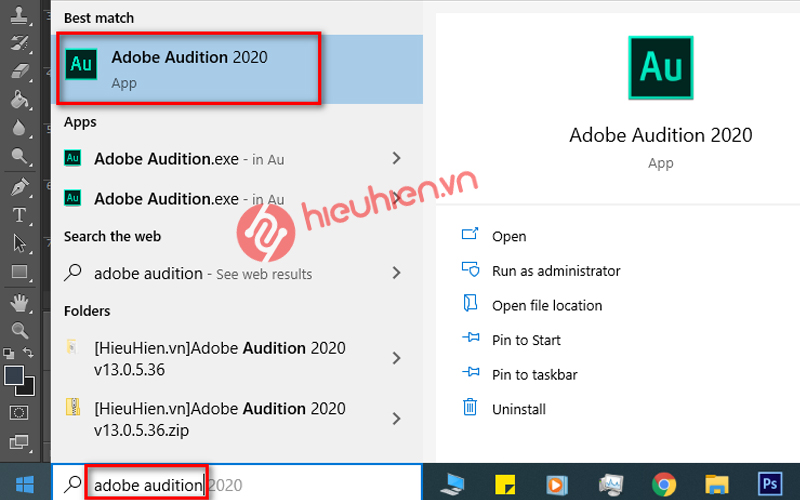Click the Best match heading
The height and width of the screenshot is (500, 800).
(99, 18)
